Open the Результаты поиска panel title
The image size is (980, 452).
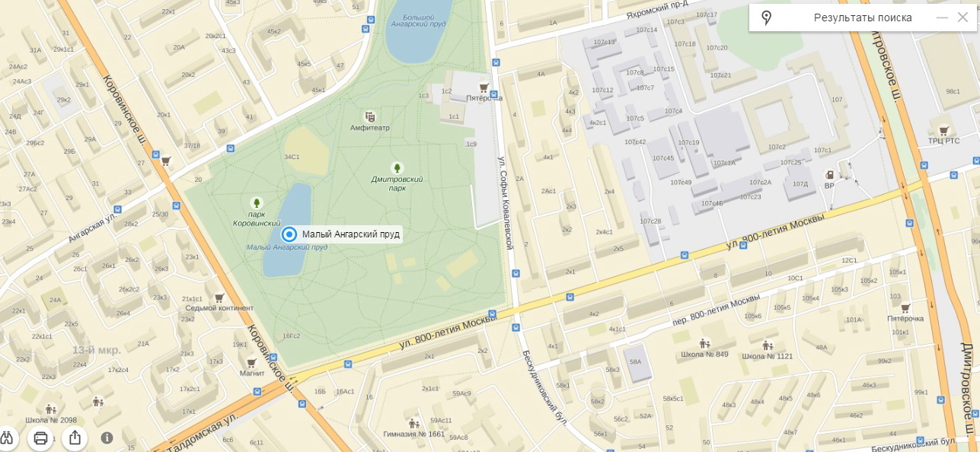[x=863, y=18]
